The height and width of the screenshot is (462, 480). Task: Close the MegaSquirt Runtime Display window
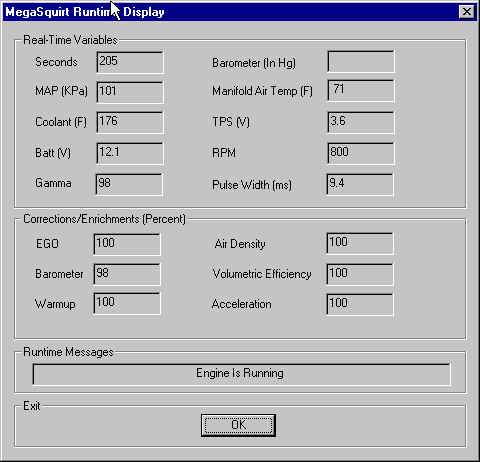tap(466, 12)
